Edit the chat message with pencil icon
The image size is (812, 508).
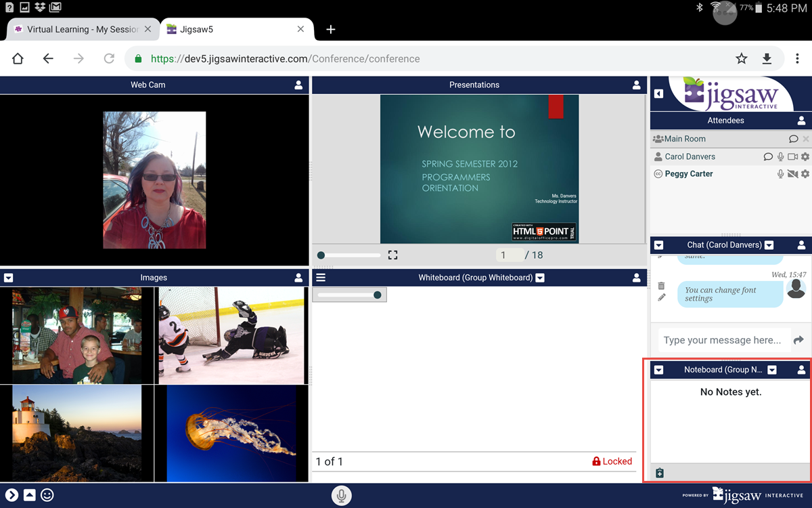tap(661, 298)
